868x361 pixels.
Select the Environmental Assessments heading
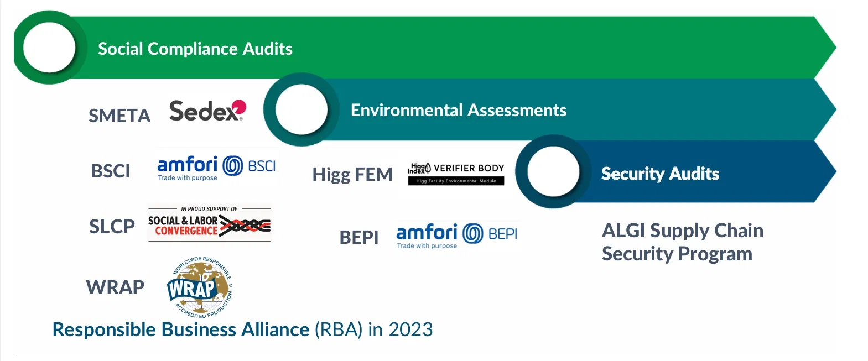tap(459, 110)
